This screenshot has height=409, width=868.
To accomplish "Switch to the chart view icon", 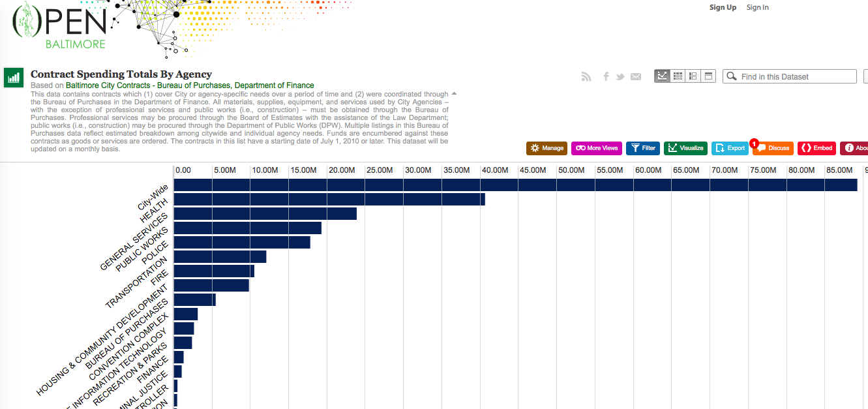I will pyautogui.click(x=662, y=76).
